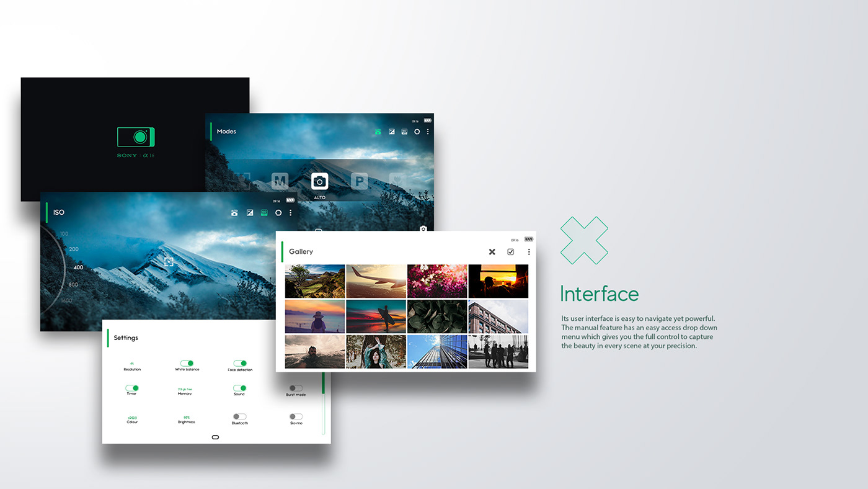The height and width of the screenshot is (489, 868).
Task: Click the green X cross graphic
Action: (x=584, y=240)
